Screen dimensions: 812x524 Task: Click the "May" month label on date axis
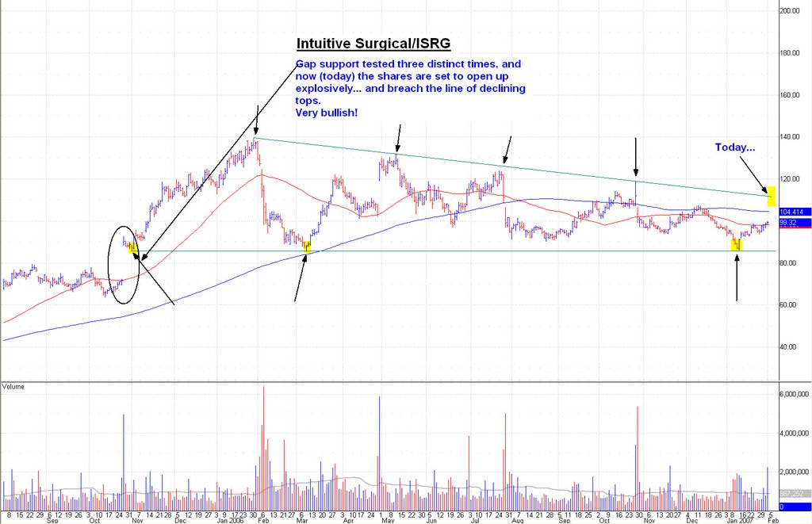(389, 520)
